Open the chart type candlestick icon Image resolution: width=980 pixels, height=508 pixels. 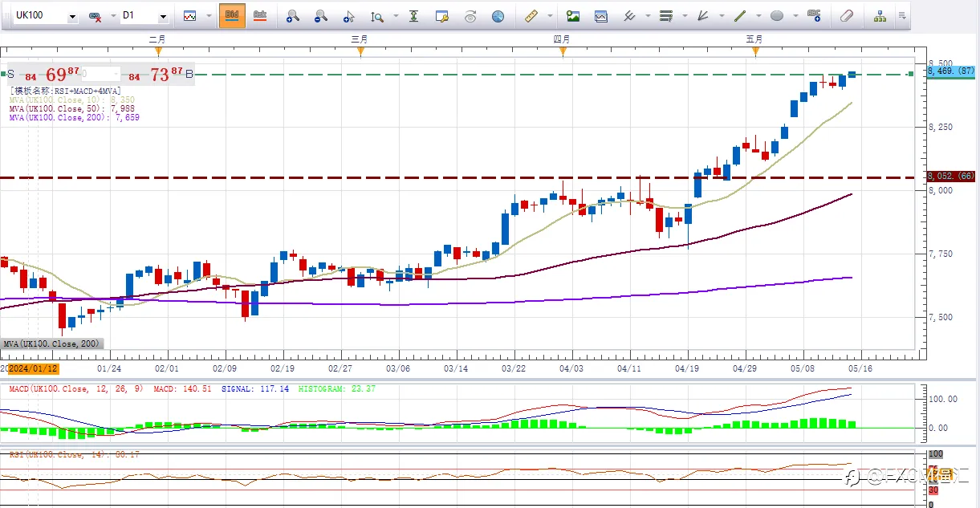189,16
